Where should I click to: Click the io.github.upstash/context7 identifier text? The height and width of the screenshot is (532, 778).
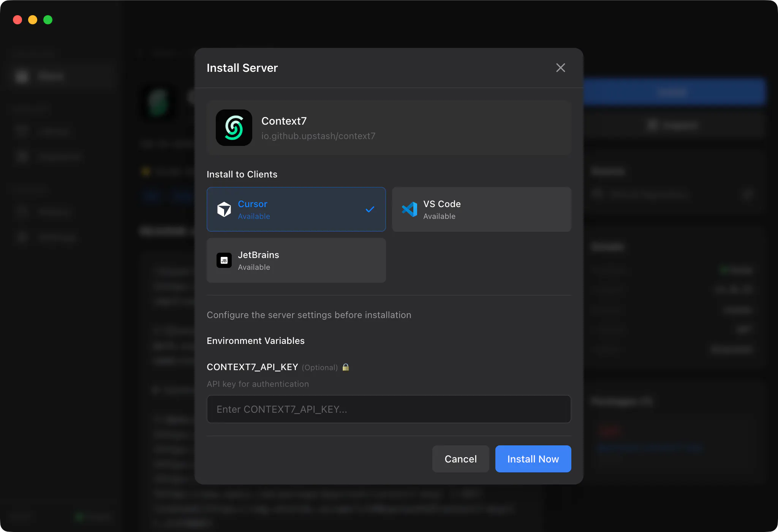click(318, 136)
